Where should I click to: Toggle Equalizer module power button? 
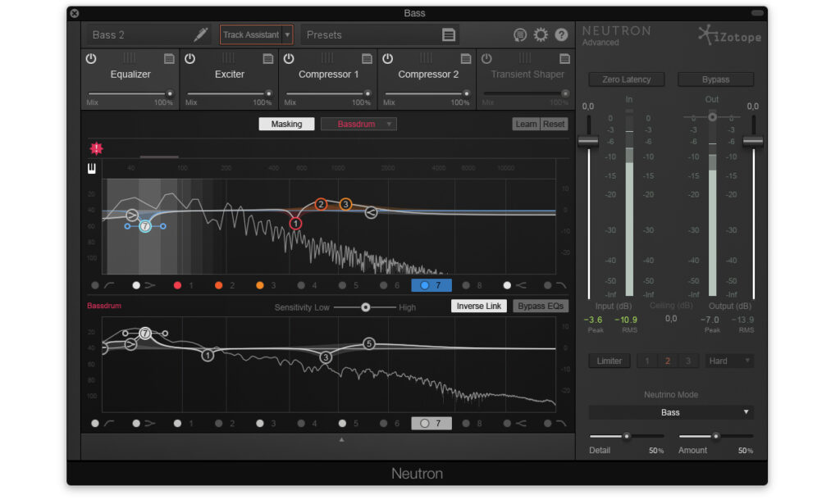pyautogui.click(x=91, y=58)
